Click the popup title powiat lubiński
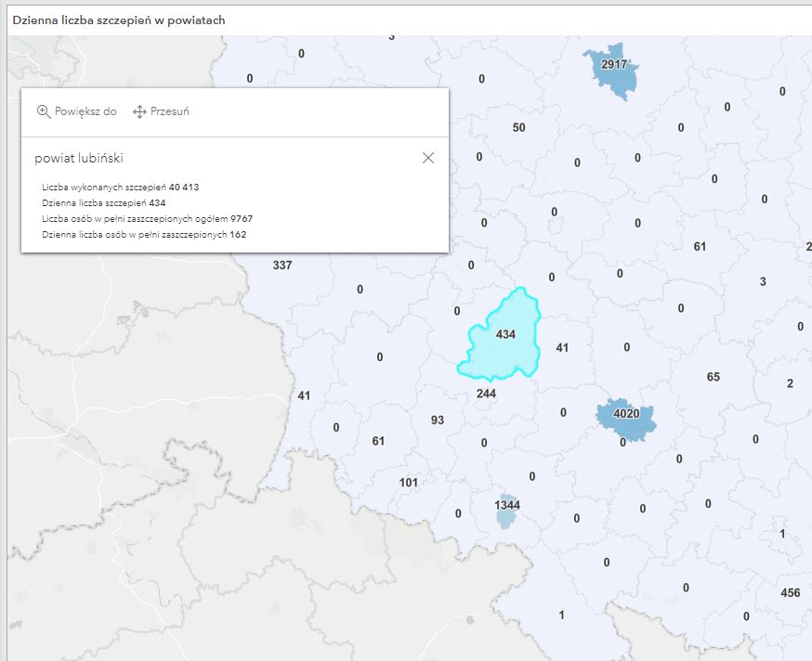812x661 pixels. click(79, 158)
